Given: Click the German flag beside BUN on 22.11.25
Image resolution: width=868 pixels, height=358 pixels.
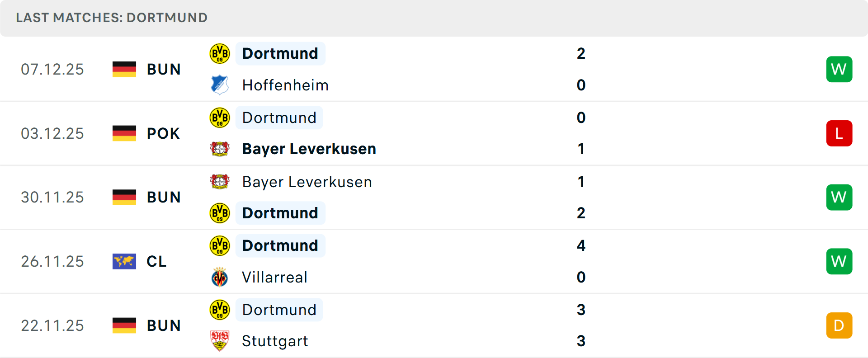Looking at the screenshot, I should 124,325.
